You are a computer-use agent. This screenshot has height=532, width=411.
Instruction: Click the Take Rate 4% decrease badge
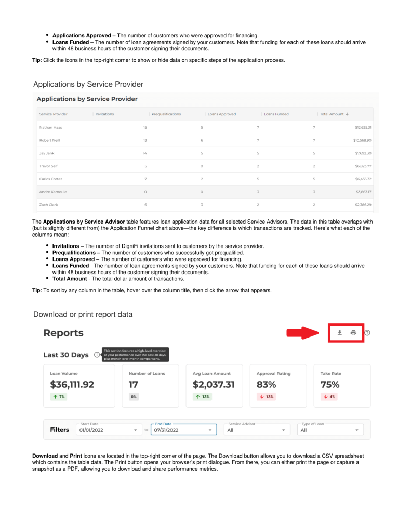click(x=329, y=397)
